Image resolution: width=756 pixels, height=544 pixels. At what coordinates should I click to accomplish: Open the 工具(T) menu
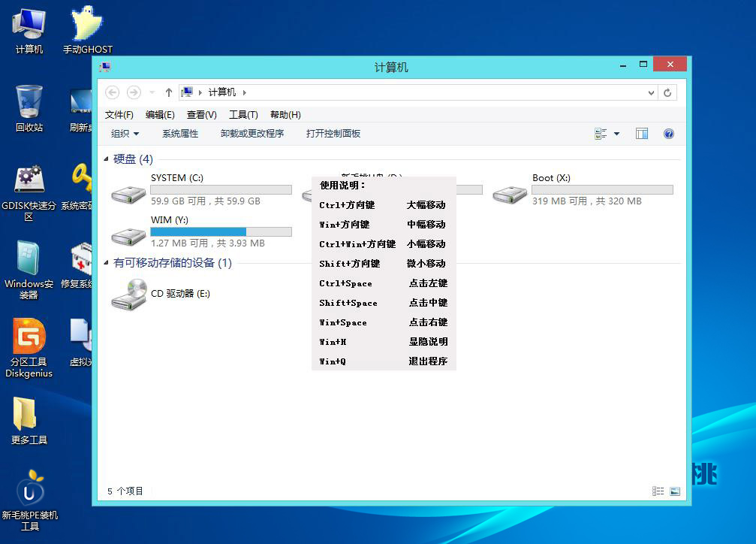click(243, 115)
